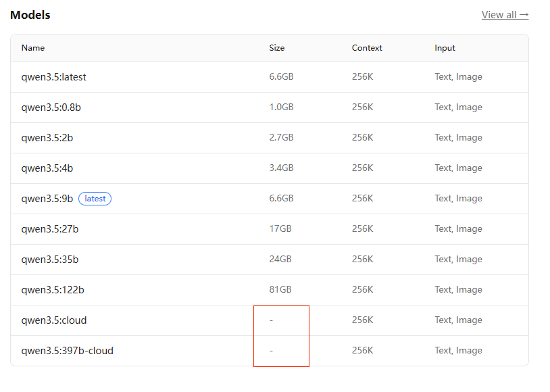Select the 3.4GB size value
The width and height of the screenshot is (550, 392).
(281, 168)
